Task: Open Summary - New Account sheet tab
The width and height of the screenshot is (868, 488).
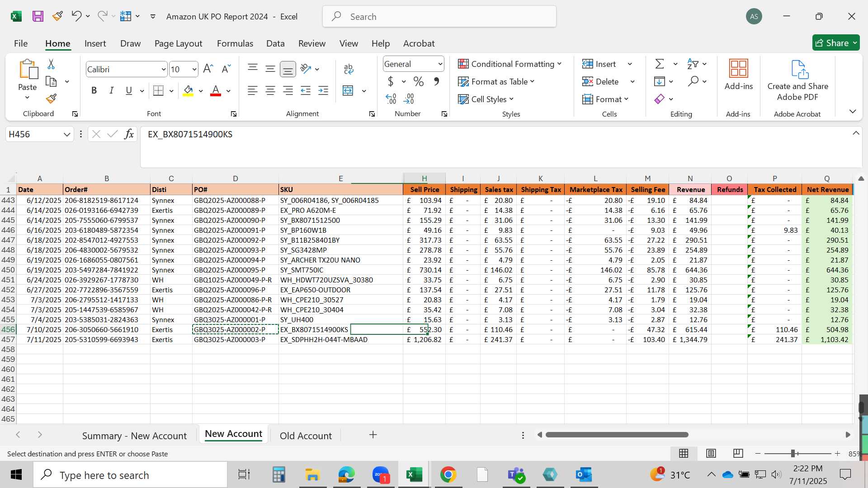Action: [x=134, y=436]
